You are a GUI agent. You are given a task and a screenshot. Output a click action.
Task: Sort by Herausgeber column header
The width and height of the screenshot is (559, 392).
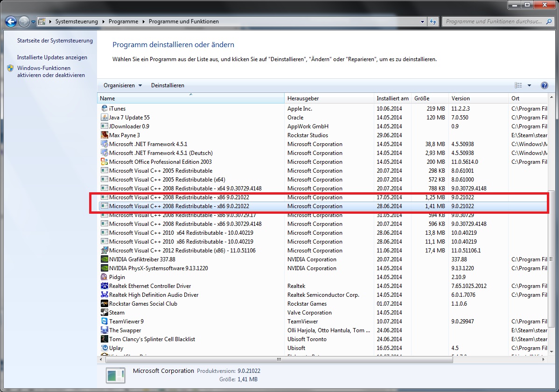pyautogui.click(x=329, y=98)
